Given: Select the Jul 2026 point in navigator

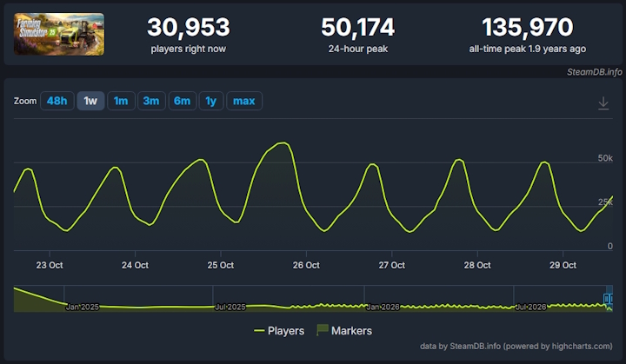Looking at the screenshot, I should click(531, 307).
